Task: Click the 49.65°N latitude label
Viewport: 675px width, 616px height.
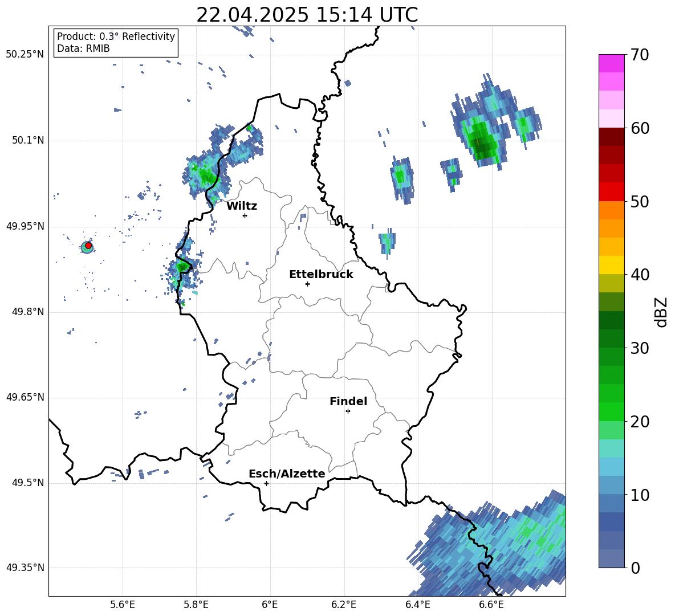Action: (x=25, y=397)
